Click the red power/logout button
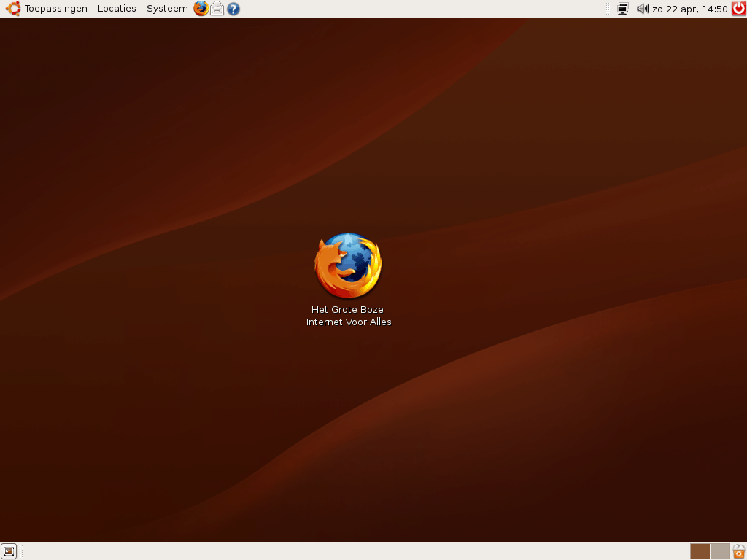 (x=739, y=9)
